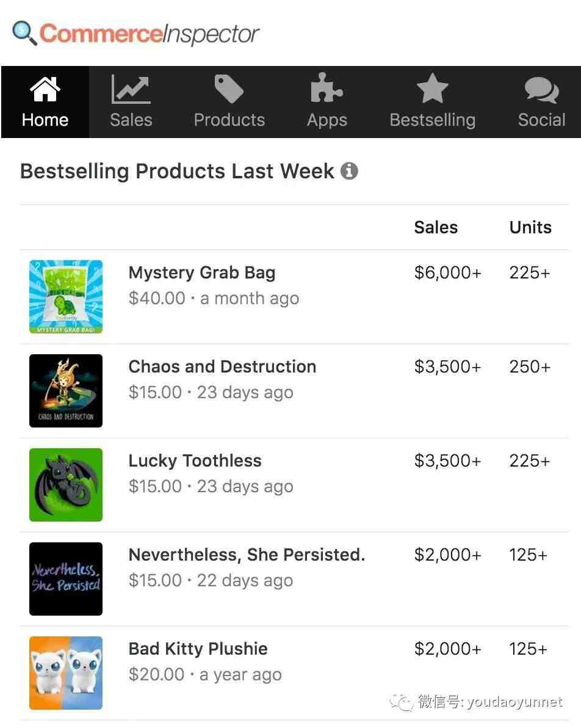This screenshot has width=581, height=728.
Task: Open the Mystery Grab Bag product link
Action: pyautogui.click(x=202, y=273)
